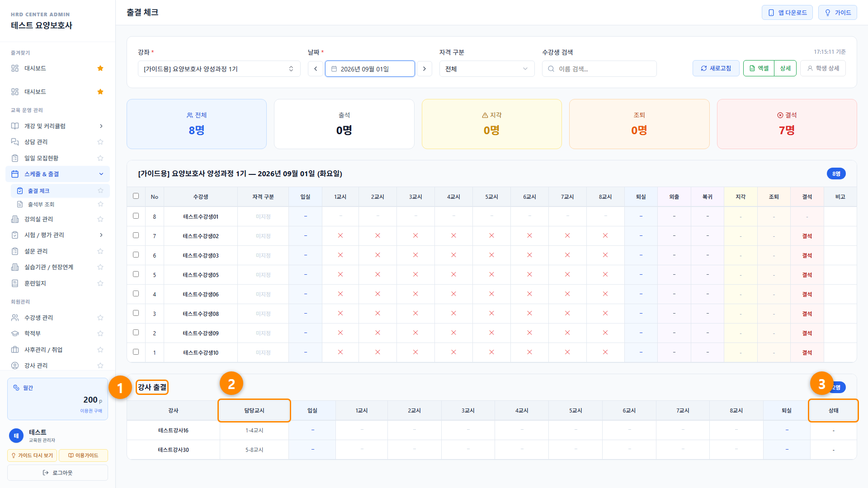Click the 이름 검색 input field

point(599,69)
